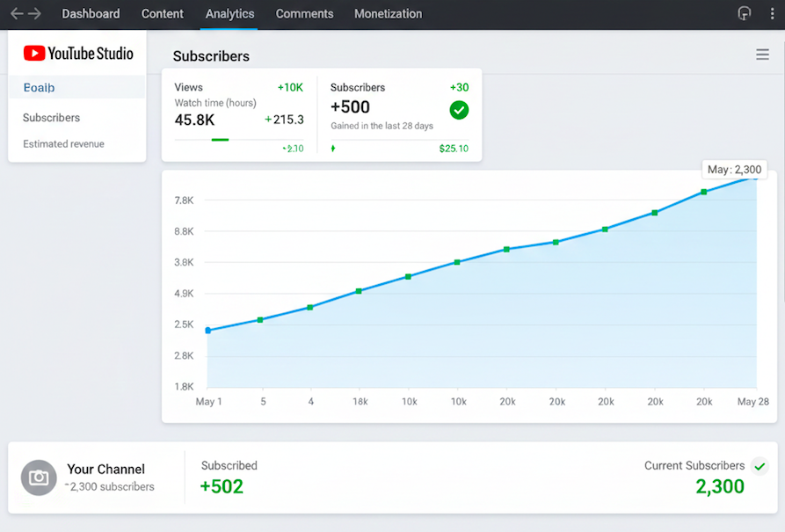Toggle the Current Subscribers check mark
Screen dimensions: 785x532
[x=760, y=466]
